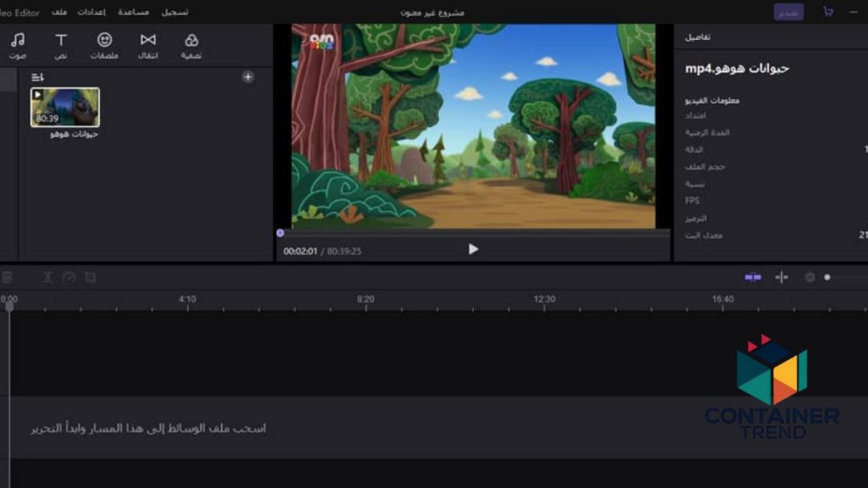Click the 8:20 mark on timeline ruler
The height and width of the screenshot is (488, 868).
click(365, 299)
